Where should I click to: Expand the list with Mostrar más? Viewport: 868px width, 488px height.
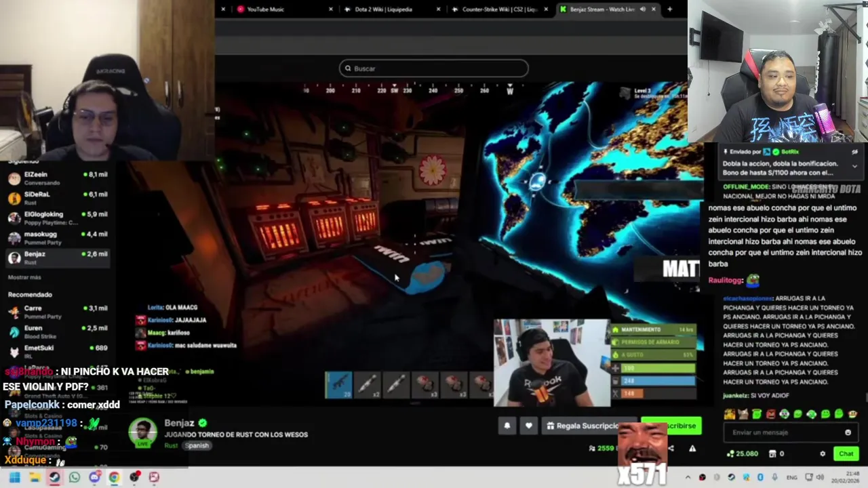click(24, 277)
